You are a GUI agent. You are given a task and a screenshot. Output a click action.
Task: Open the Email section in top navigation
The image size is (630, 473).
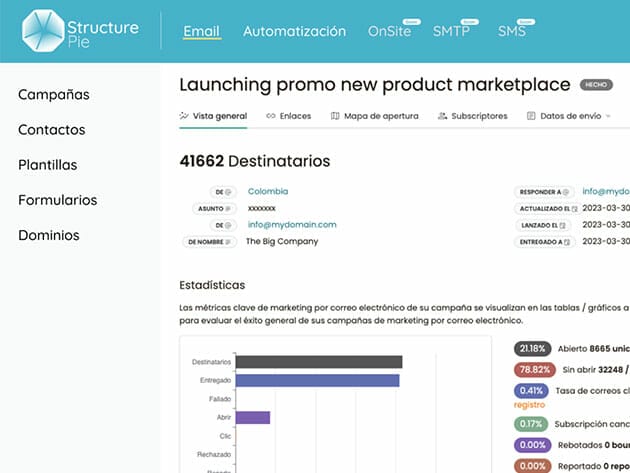202,31
